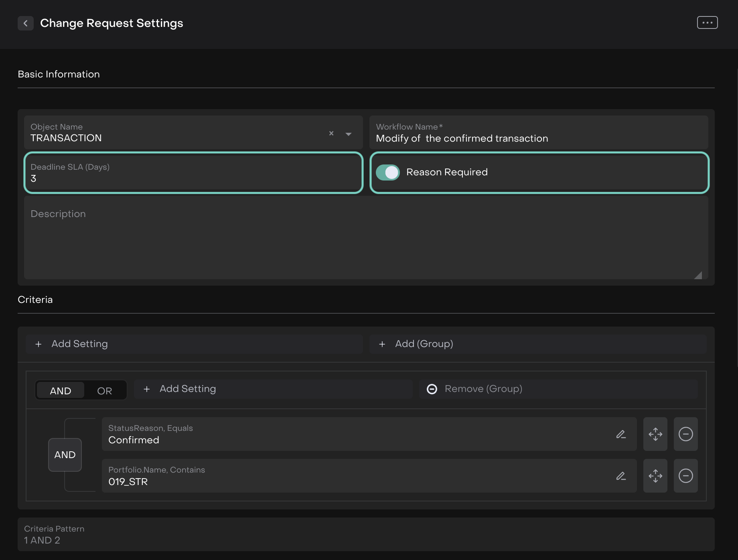Viewport: 738px width, 560px height.
Task: Open the three-dots more options menu
Action: tap(707, 23)
